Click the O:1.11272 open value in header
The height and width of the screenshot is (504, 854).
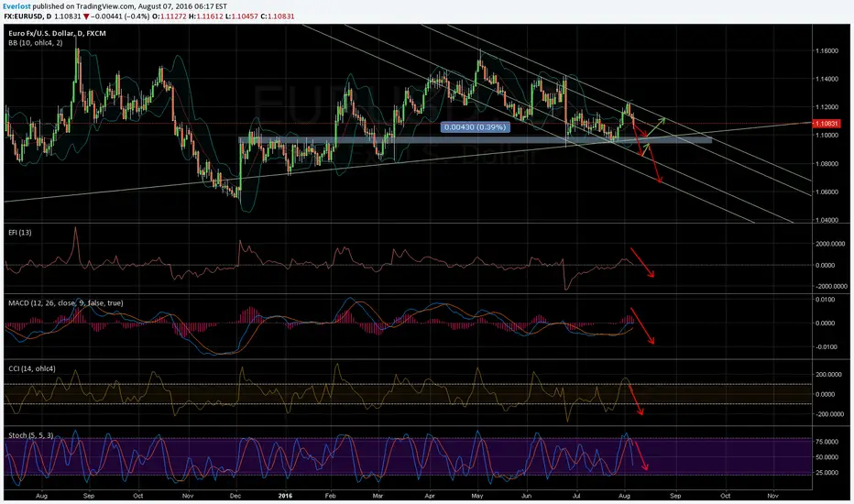[170, 16]
